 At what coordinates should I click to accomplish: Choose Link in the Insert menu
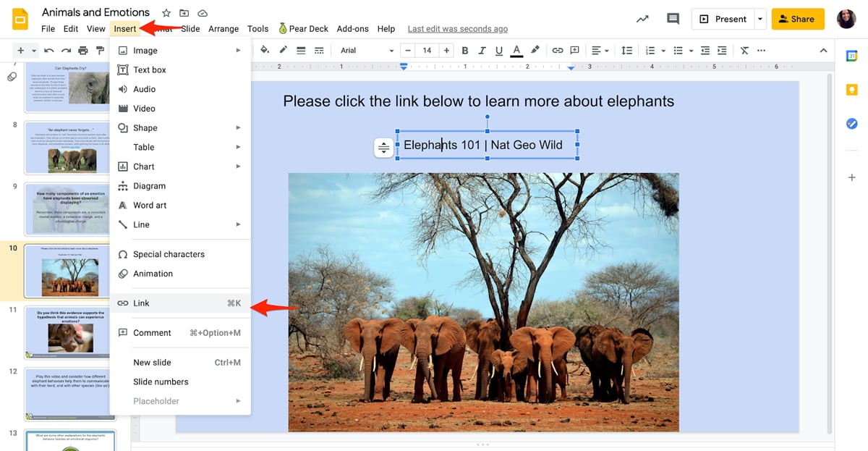coord(179,303)
